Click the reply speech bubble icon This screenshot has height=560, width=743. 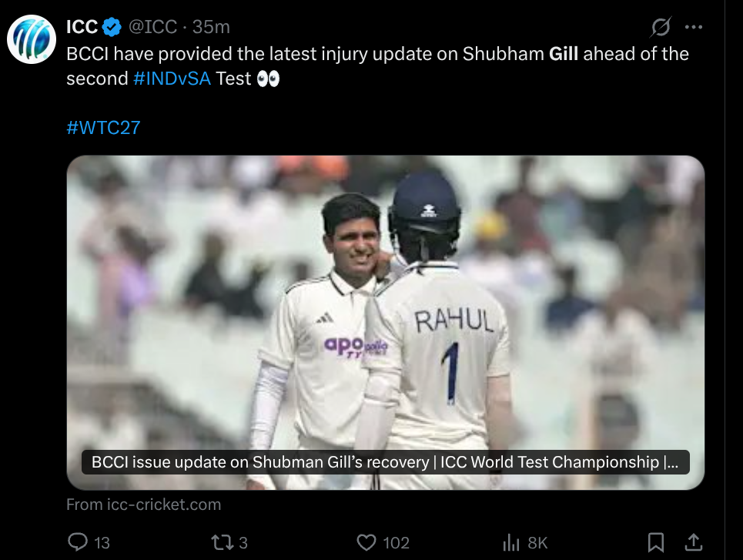79,542
